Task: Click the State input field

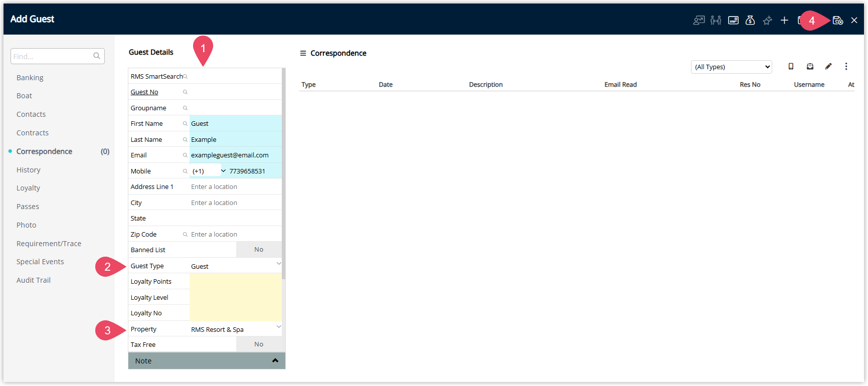Action: pos(235,218)
